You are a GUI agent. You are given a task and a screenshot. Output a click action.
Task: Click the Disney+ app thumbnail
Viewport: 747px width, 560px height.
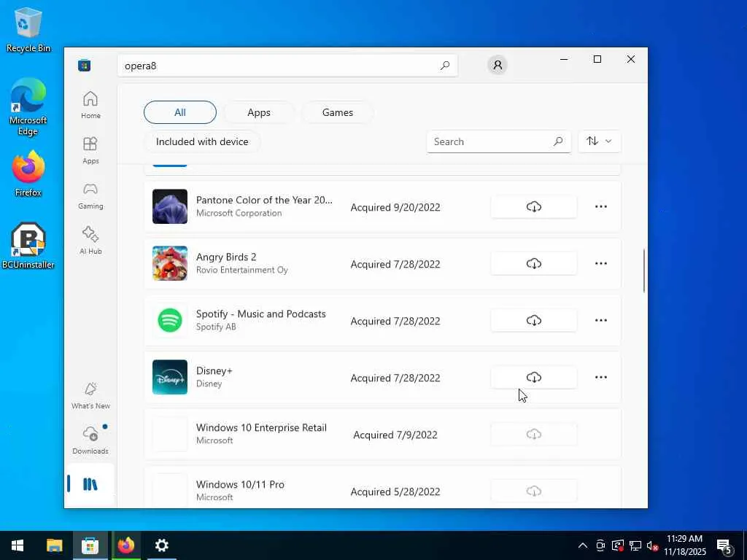point(169,377)
